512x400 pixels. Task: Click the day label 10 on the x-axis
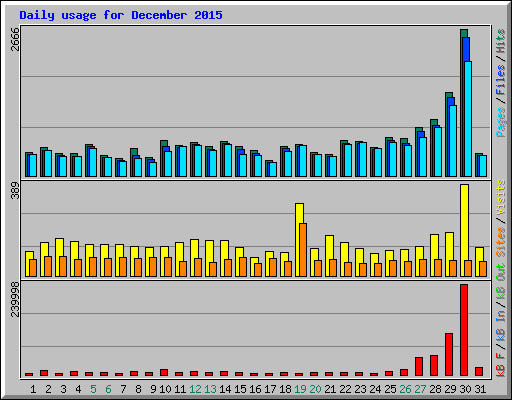click(x=165, y=389)
